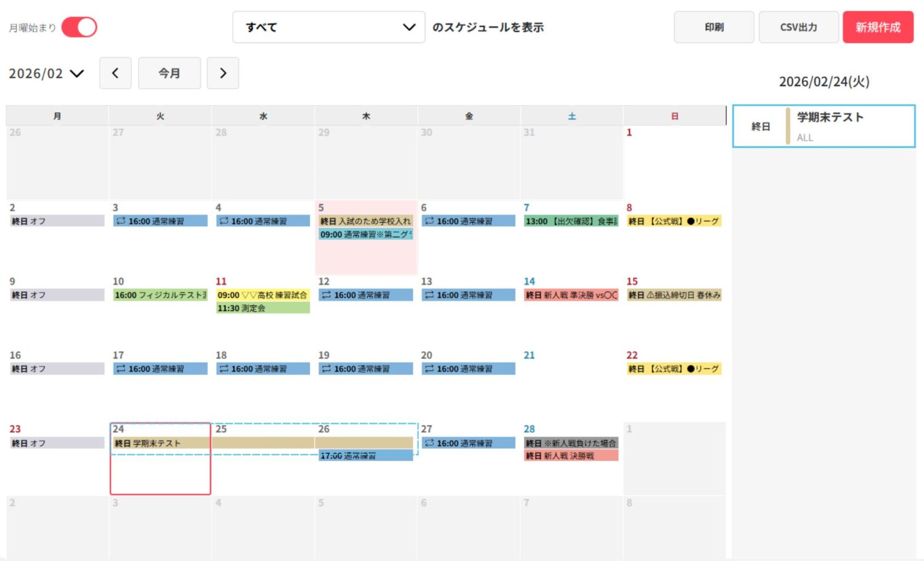Open 学期末テスト detail in side panel
The height and width of the screenshot is (561, 924).
[829, 126]
